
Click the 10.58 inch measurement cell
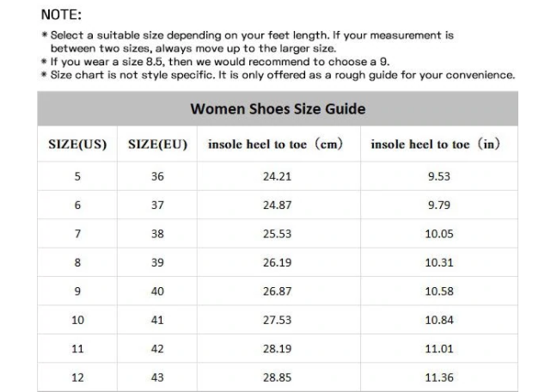tap(438, 291)
